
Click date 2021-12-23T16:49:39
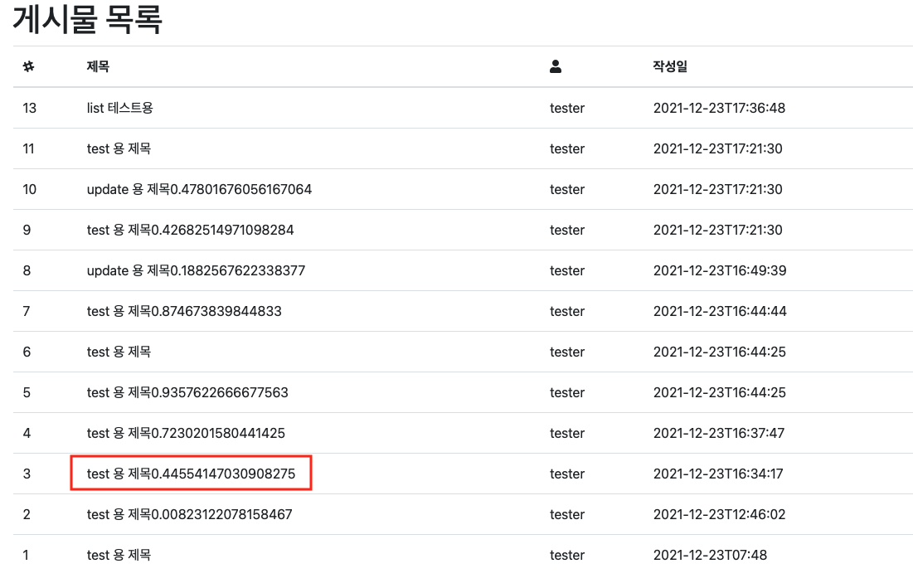click(720, 270)
